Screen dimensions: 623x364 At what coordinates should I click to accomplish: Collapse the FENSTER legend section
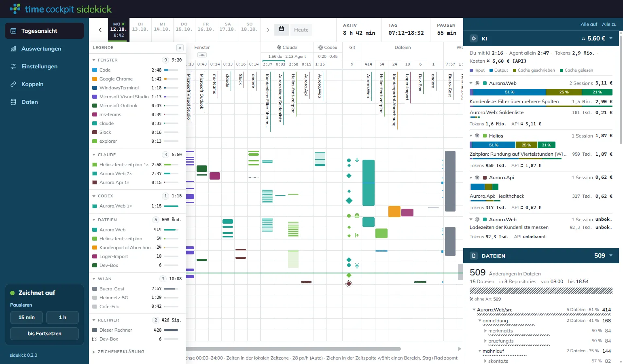[94, 60]
